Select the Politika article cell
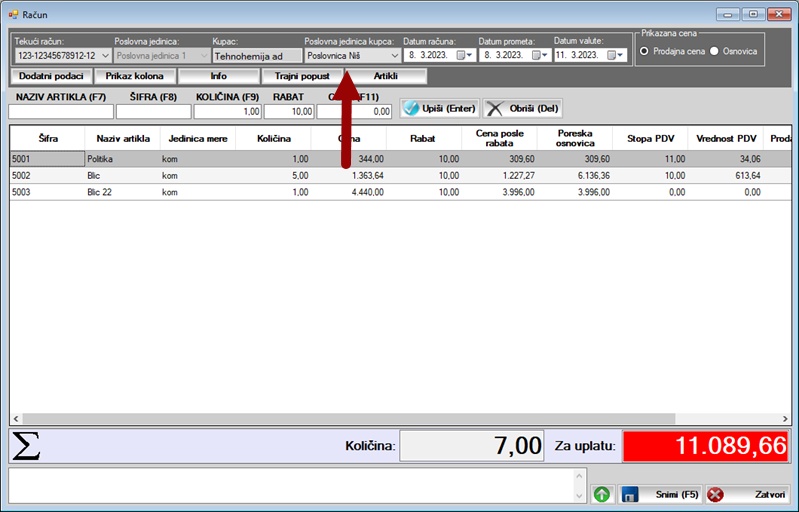Screen dimensions: 799x512 [123, 159]
